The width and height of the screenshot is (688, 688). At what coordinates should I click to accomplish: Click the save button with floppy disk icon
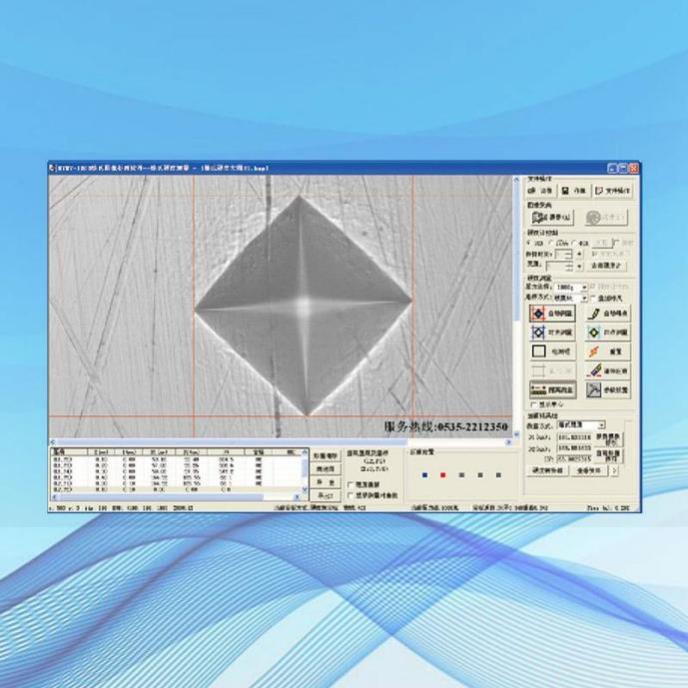point(575,189)
